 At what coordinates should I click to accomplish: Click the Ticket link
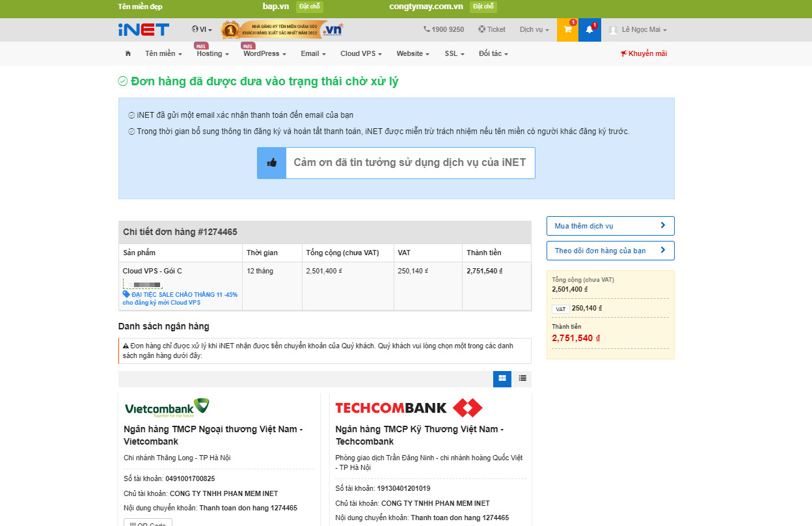492,29
